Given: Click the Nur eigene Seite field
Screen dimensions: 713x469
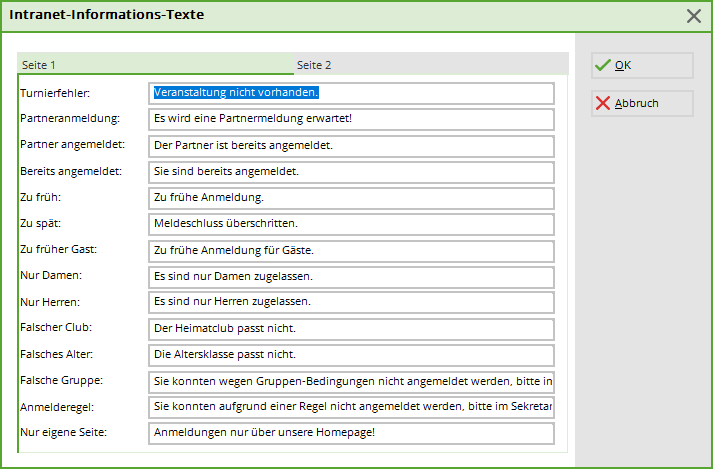Looking at the screenshot, I should (x=350, y=433).
